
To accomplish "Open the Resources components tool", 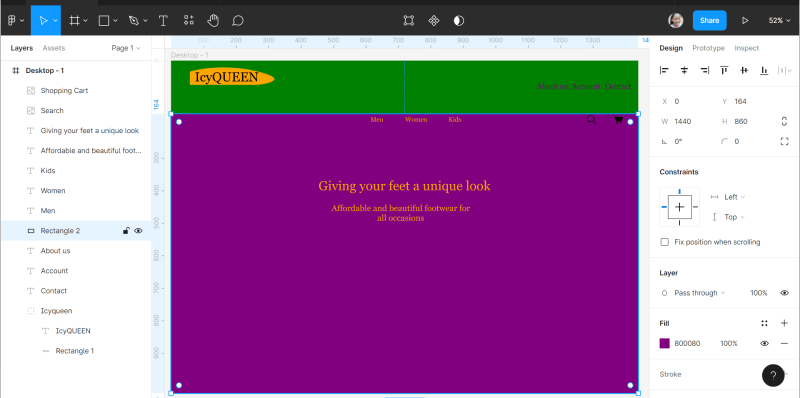I will tap(189, 20).
